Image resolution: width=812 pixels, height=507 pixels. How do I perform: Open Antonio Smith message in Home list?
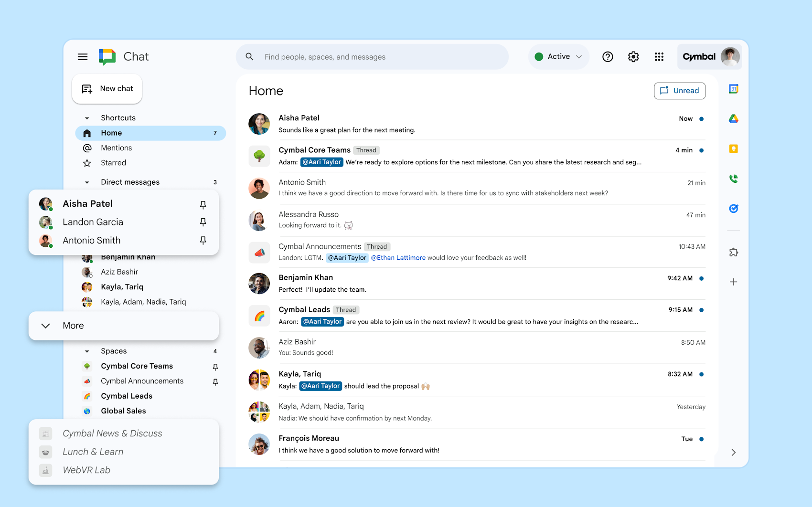tap(477, 188)
